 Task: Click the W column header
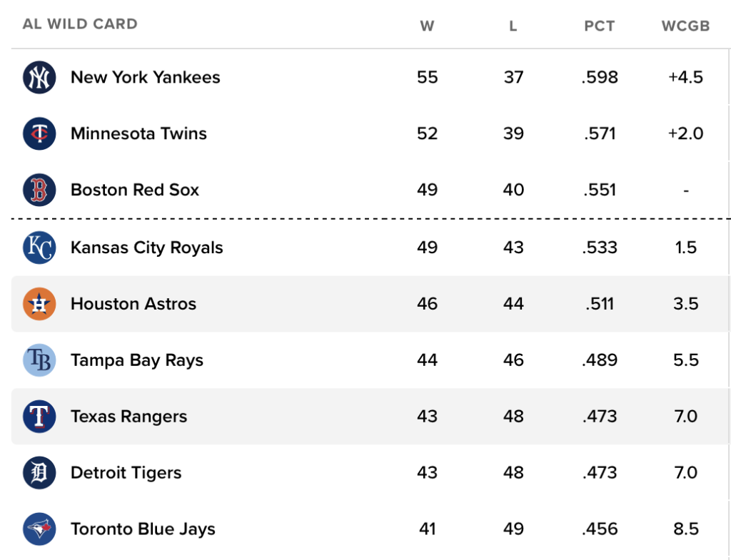427,26
